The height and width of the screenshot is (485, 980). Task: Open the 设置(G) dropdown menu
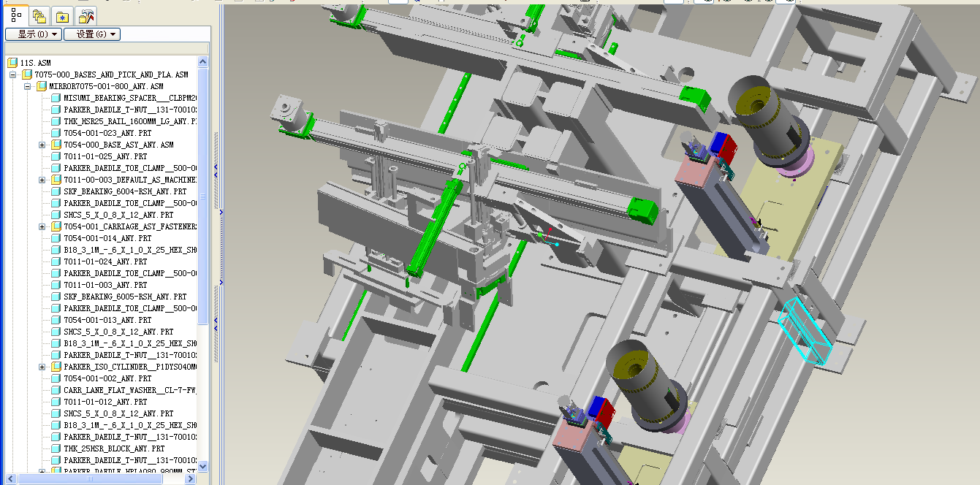(91, 34)
